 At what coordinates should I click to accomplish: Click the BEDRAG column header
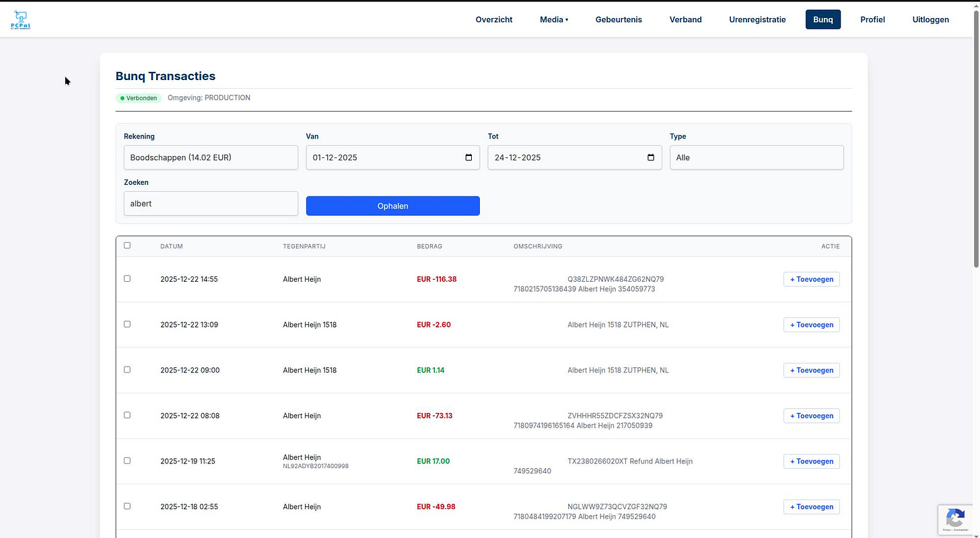pos(429,246)
